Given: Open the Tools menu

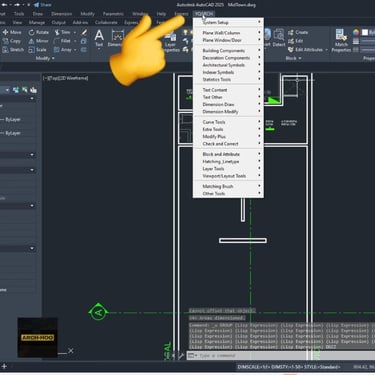Looking at the screenshot, I should pos(19,14).
